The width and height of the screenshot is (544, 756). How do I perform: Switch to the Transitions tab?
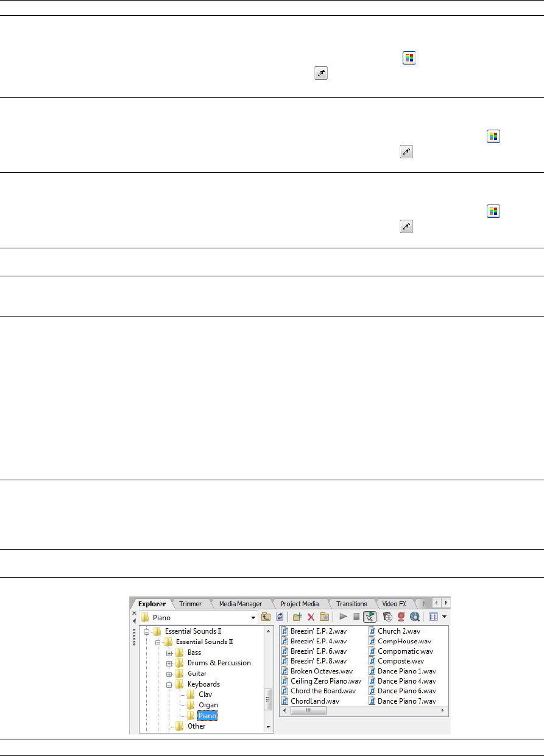click(x=351, y=604)
